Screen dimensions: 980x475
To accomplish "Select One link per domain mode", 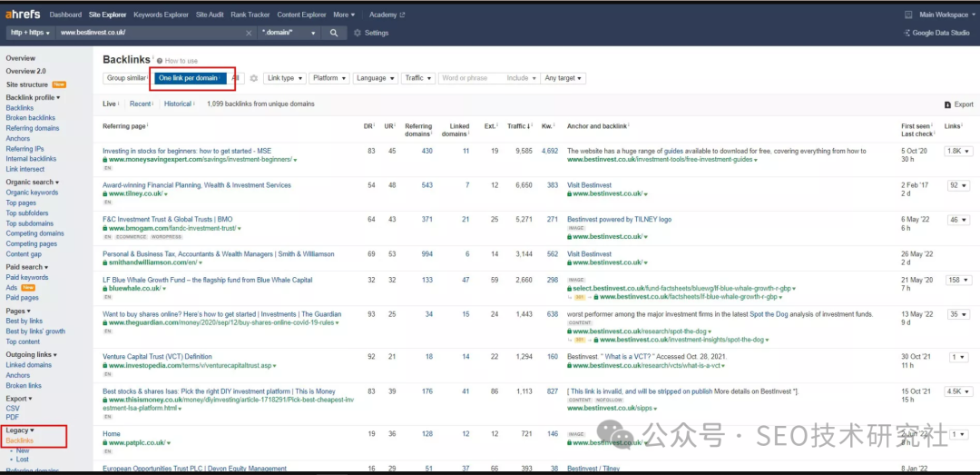I will point(188,78).
